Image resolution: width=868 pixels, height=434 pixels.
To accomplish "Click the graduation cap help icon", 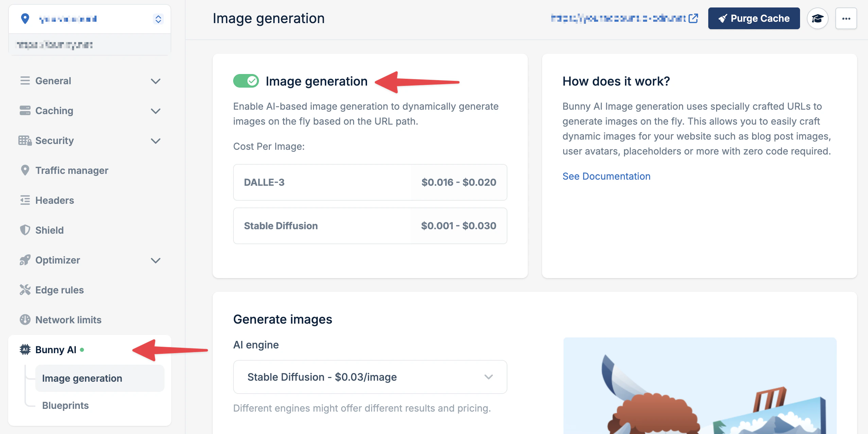I will (x=818, y=18).
